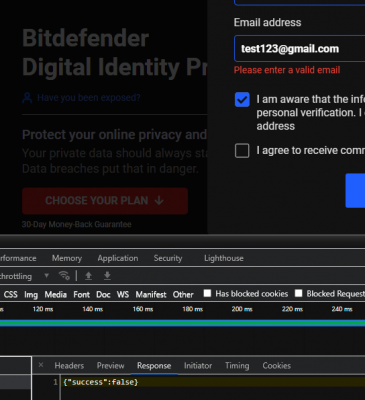Click the blue submit button
The height and width of the screenshot is (400, 365).
(355, 190)
